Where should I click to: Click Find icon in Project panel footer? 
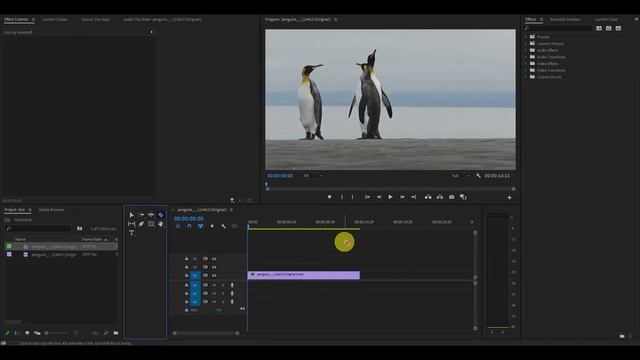coord(106,333)
